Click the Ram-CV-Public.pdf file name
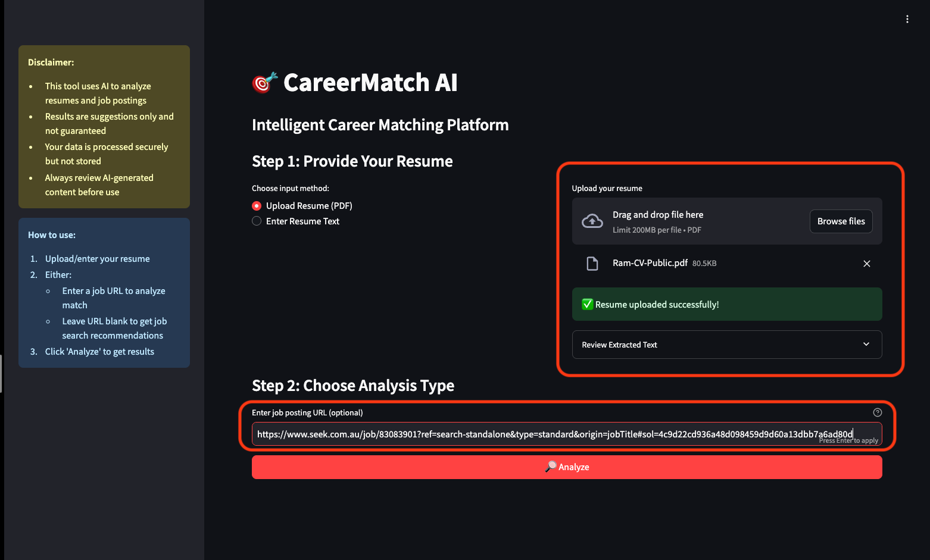This screenshot has width=930, height=560. point(650,263)
